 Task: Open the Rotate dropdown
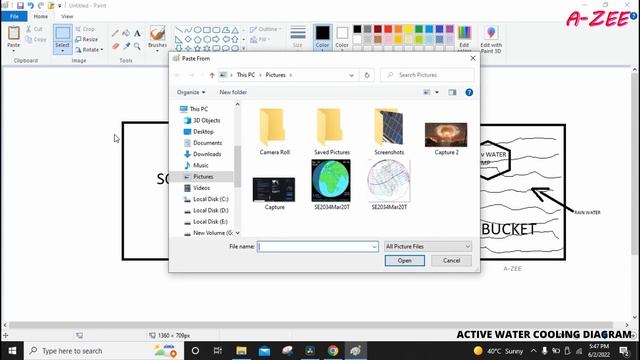tap(89, 49)
